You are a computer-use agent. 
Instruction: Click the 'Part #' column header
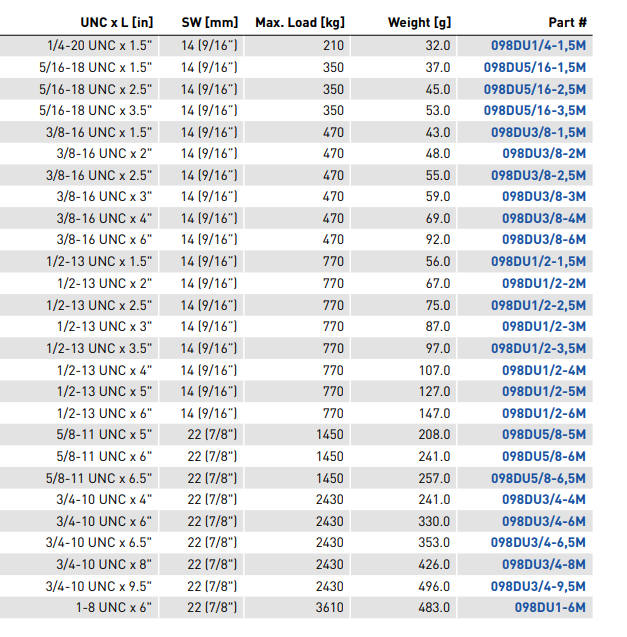(567, 22)
